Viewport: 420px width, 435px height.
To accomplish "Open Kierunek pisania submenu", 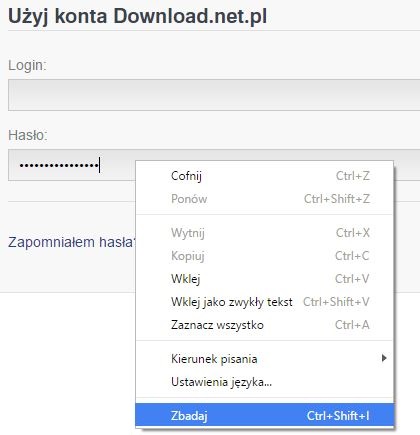I will [x=265, y=359].
